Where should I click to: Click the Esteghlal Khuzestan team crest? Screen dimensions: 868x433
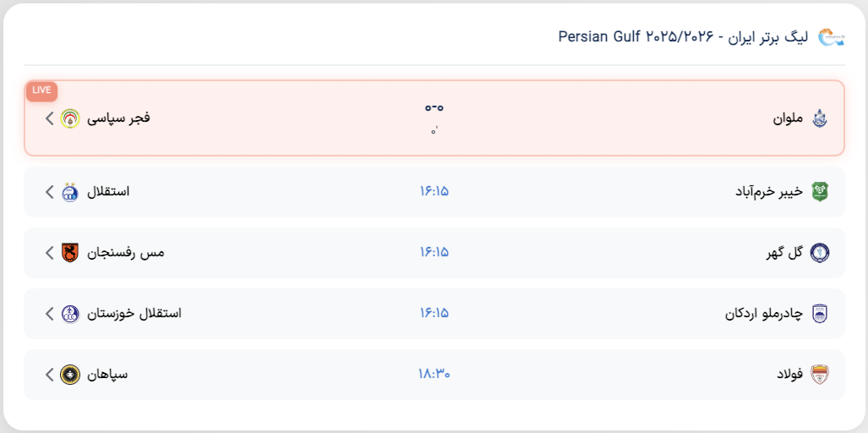(70, 313)
